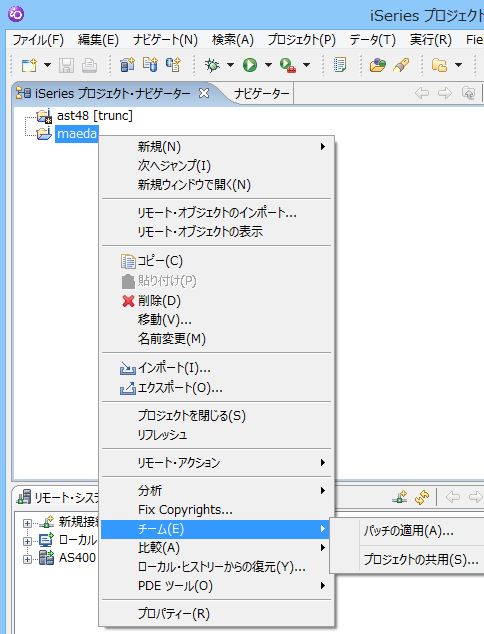Screen dimensions: 484x634
Task: Choose 削除(D) from the context menu
Action: (159, 300)
